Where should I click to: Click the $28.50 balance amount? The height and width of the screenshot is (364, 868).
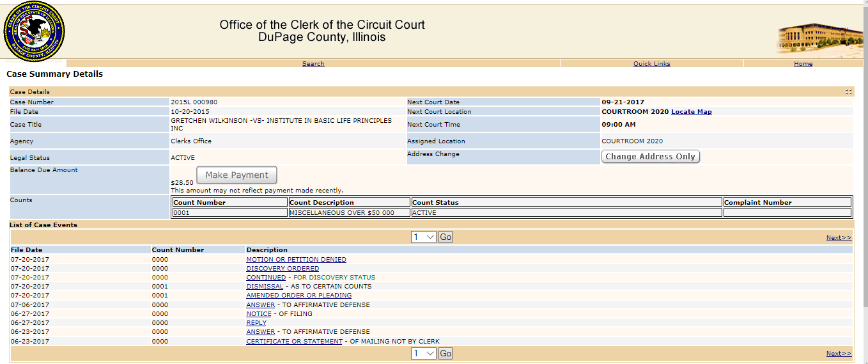click(182, 183)
